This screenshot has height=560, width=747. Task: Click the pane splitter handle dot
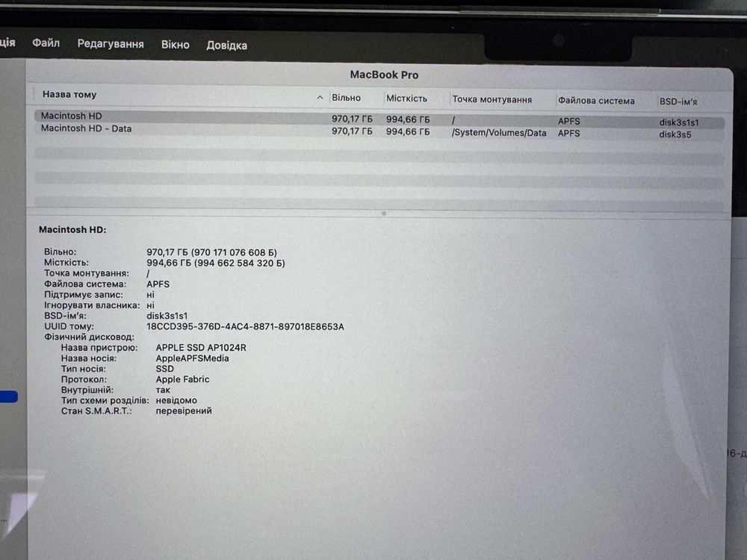point(383,214)
